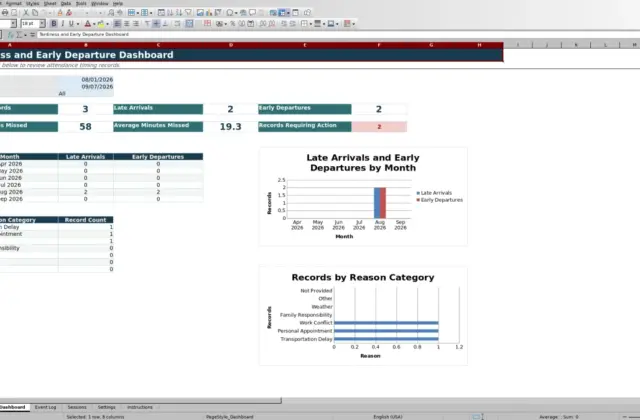Open the Underline style dropdown arrow
Screen dimensions: 640x420
click(78, 24)
